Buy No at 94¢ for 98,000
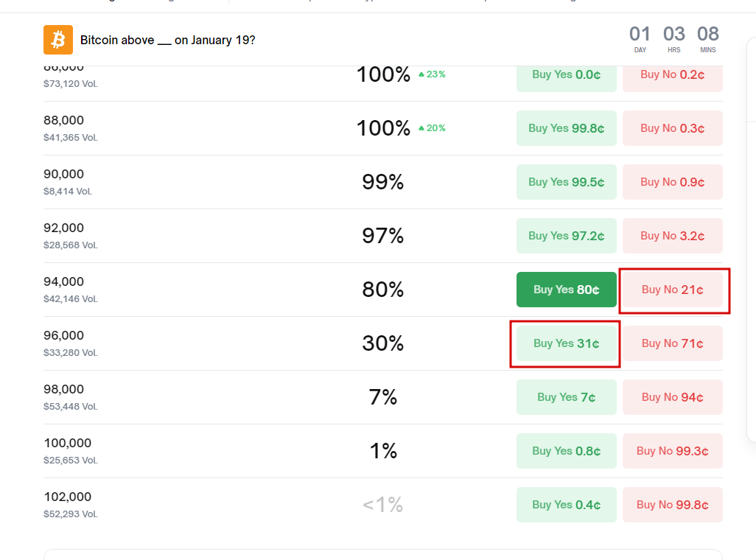 click(x=672, y=397)
